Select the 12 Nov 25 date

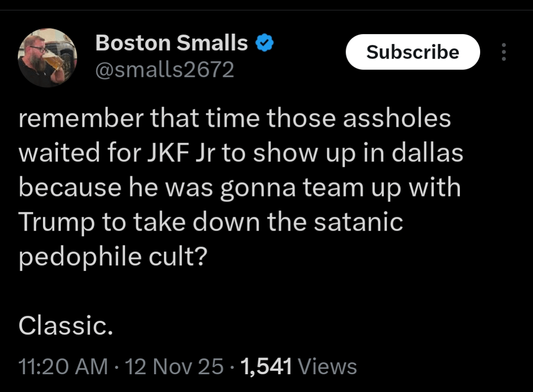point(174,366)
